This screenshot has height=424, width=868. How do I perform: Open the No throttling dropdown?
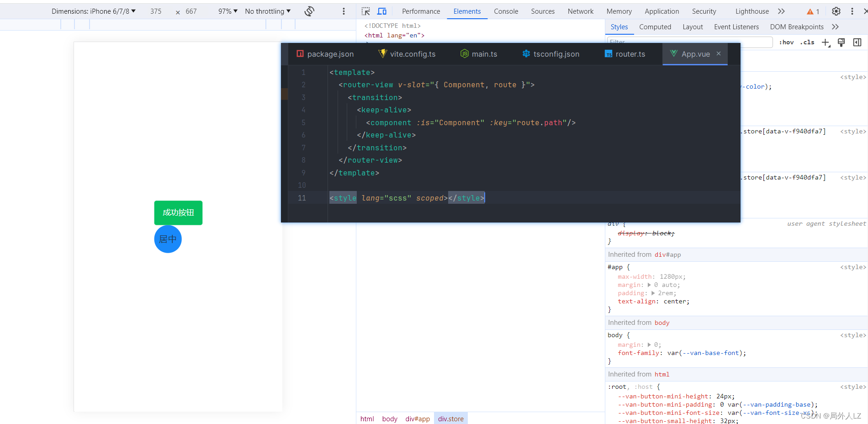[x=268, y=11]
